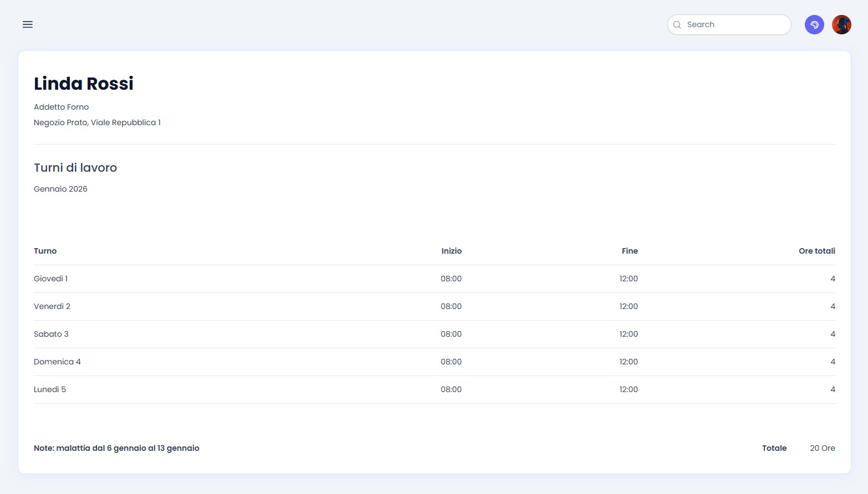Click the Inizio column header
Viewport: 868px width, 494px height.
point(451,251)
